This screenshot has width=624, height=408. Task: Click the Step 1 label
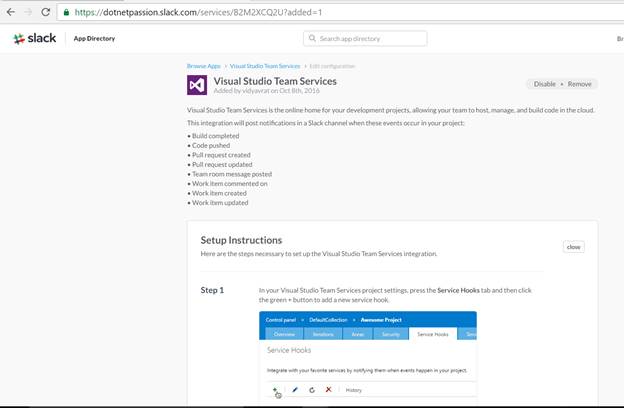[212, 290]
